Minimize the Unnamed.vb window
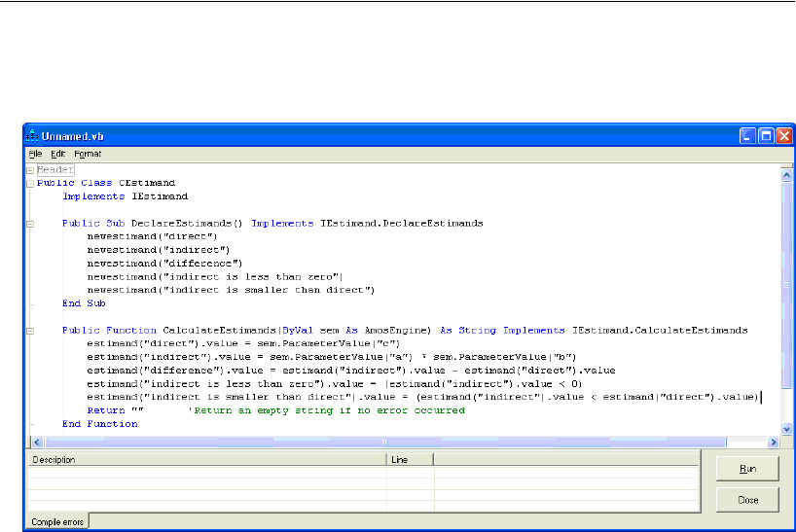 (747, 136)
